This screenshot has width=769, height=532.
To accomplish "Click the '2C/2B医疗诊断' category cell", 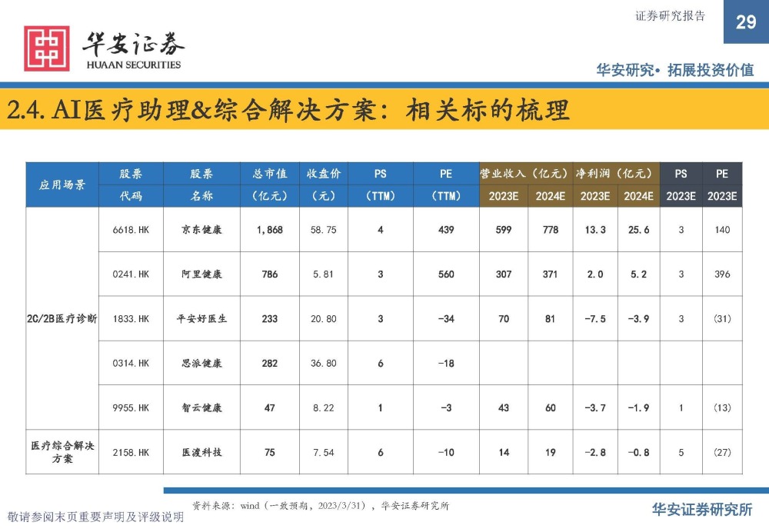I will coord(62,319).
